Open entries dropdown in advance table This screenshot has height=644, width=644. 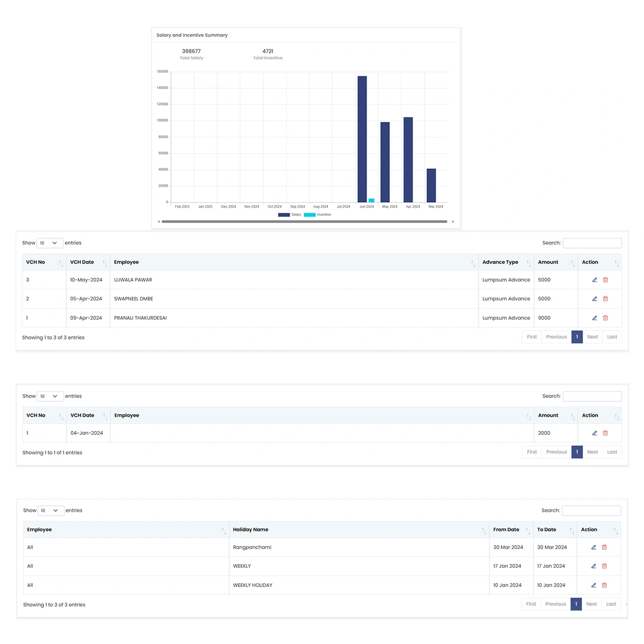tap(49, 243)
